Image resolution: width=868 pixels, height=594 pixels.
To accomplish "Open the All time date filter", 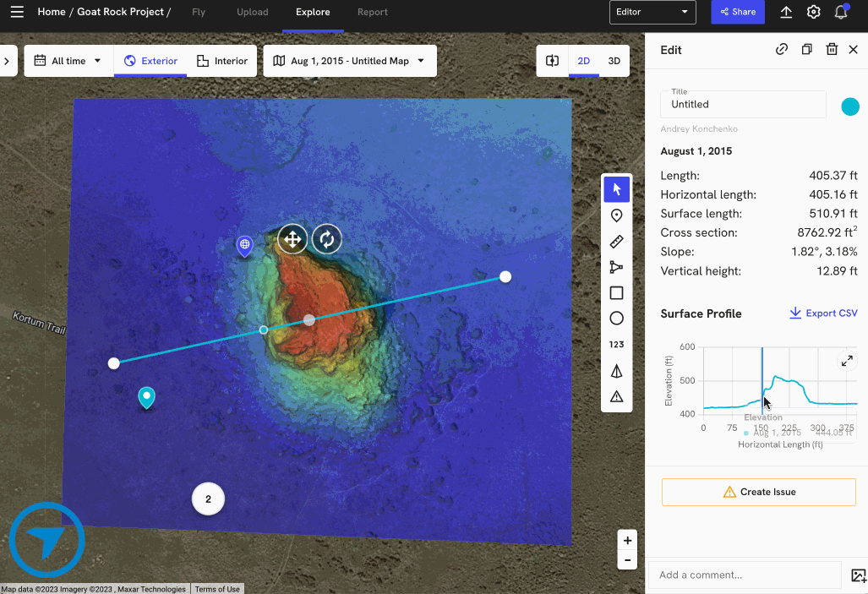I will (x=68, y=60).
